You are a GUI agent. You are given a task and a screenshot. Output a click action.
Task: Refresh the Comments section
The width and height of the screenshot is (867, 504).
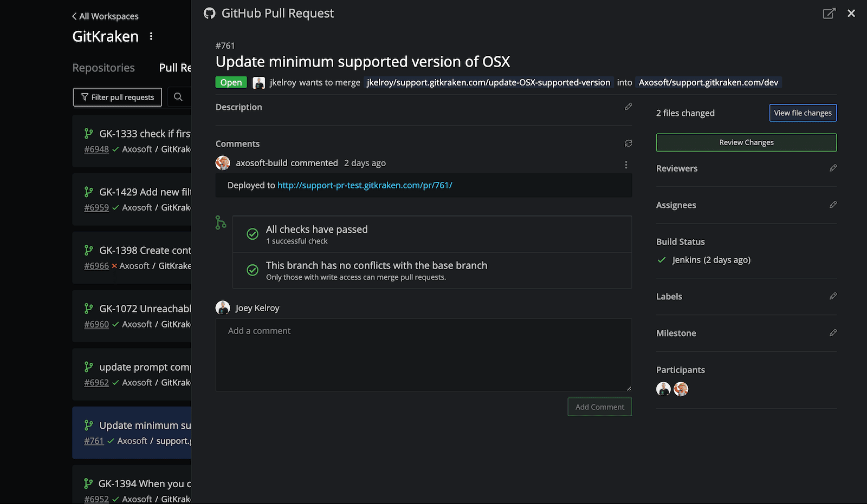pos(628,143)
